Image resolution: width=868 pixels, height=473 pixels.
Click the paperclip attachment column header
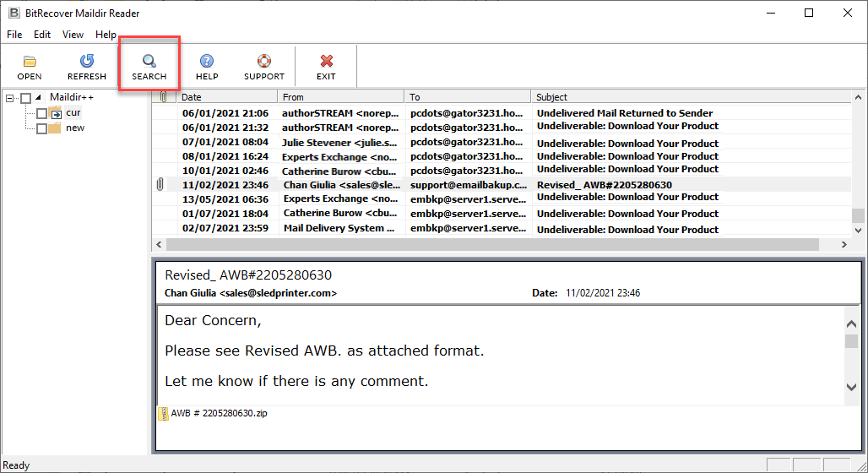click(163, 97)
